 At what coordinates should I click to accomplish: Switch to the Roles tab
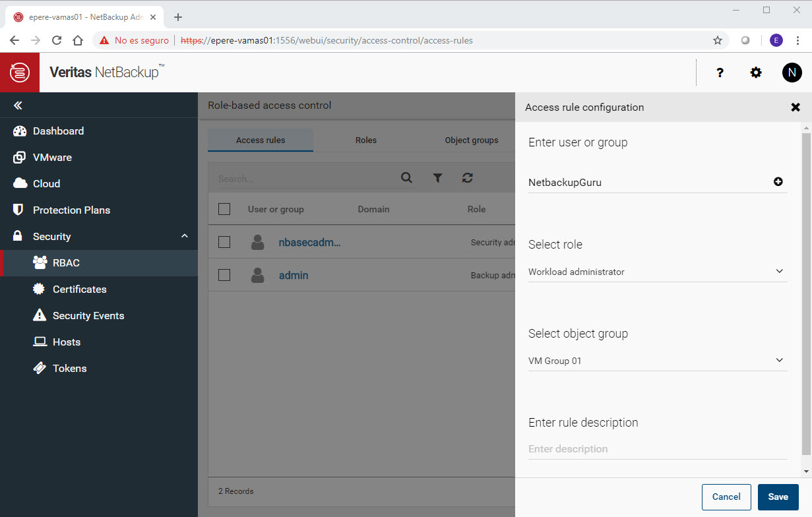click(366, 140)
